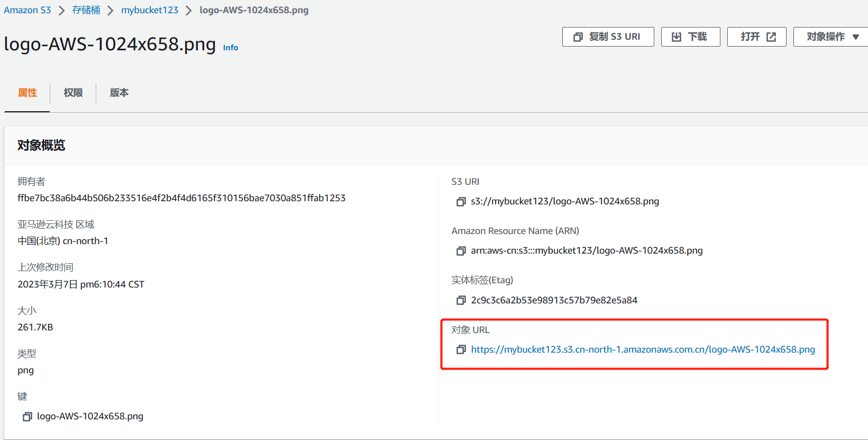Click the page title logo-AWS-1024x658.png
The width and height of the screenshot is (868, 440).
[110, 44]
